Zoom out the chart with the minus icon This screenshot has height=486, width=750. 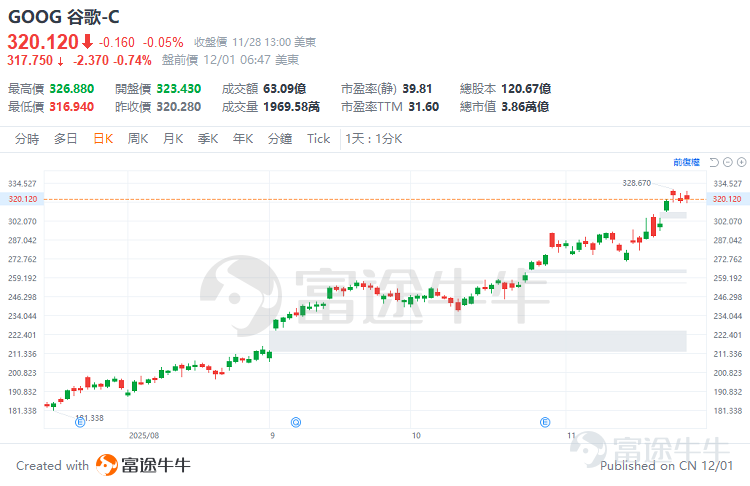coord(728,163)
